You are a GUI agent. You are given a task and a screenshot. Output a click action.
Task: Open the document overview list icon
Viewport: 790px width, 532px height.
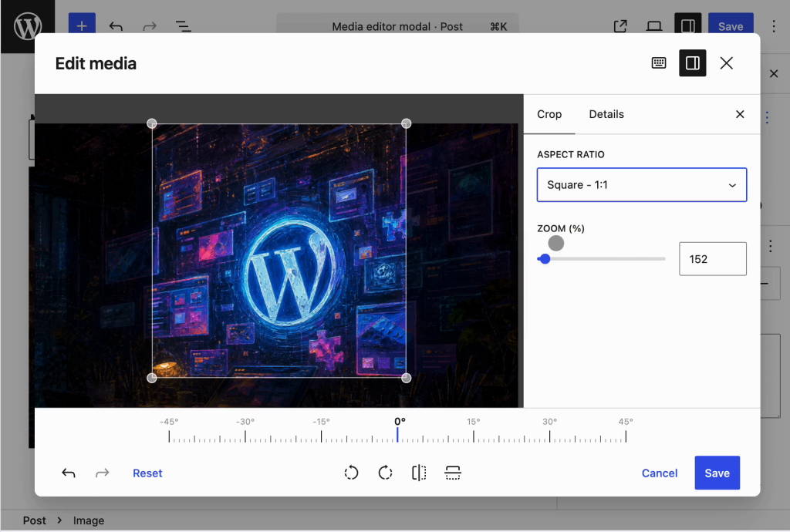tap(184, 25)
